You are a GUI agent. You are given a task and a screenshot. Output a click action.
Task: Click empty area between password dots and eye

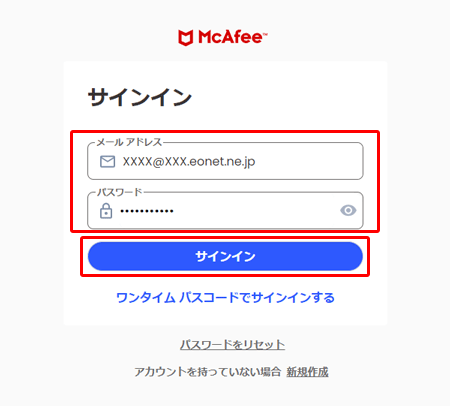tap(255, 211)
